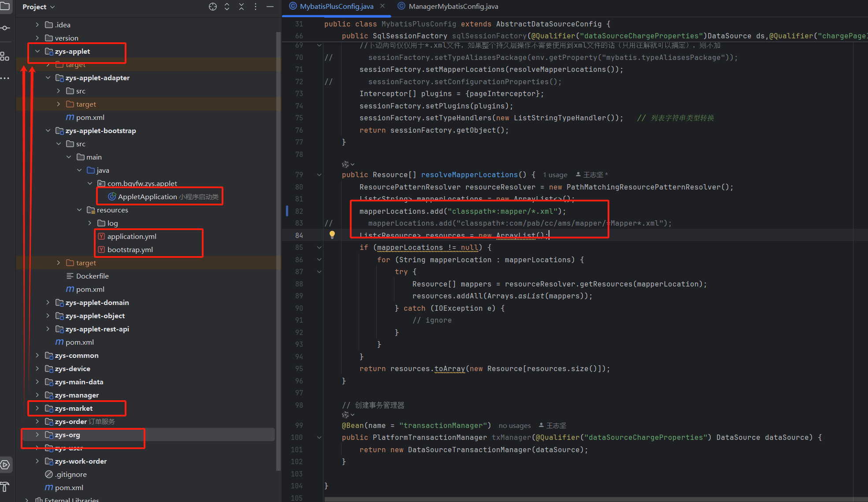Viewport: 868px width, 502px height.
Task: Open the Project panel options kebab menu
Action: click(x=256, y=7)
